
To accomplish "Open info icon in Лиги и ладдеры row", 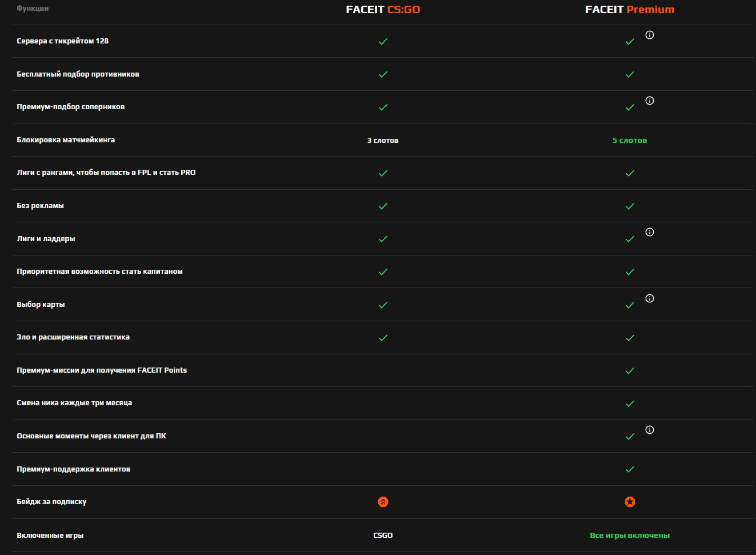I will 649,232.
